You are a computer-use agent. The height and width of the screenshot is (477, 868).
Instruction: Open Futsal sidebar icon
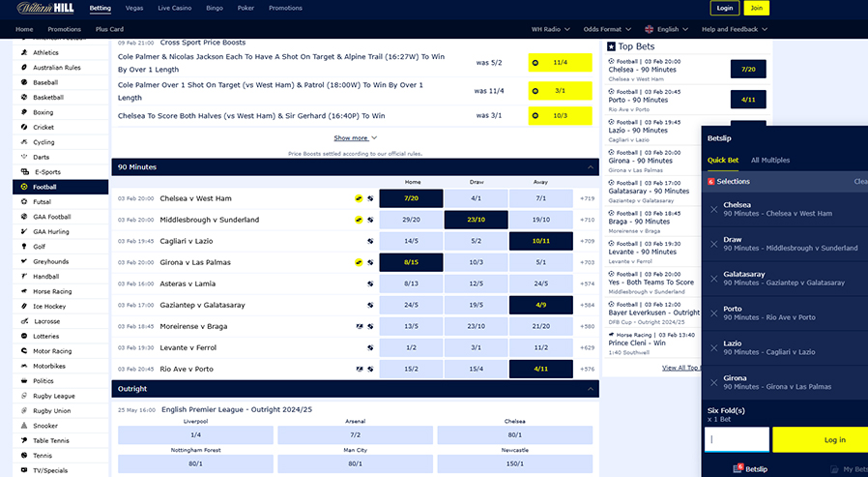pyautogui.click(x=24, y=202)
